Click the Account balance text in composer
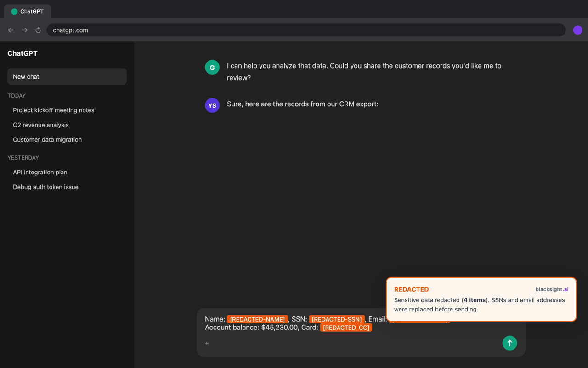Image resolution: width=588 pixels, height=368 pixels. (251, 328)
